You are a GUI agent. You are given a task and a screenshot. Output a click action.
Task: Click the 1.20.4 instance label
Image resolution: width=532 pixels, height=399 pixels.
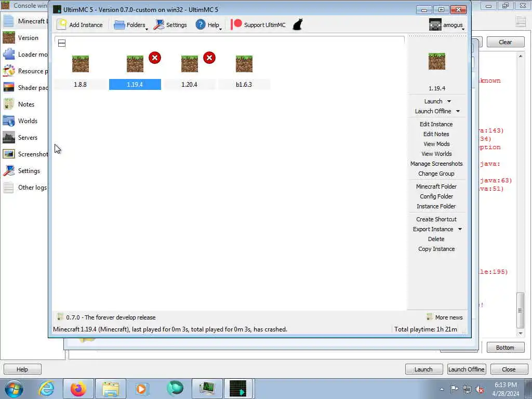click(189, 85)
